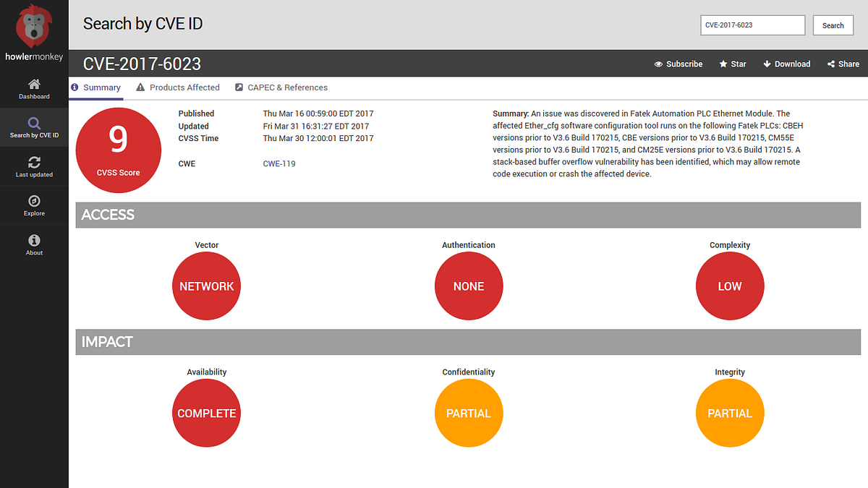Click the Download arrow icon
Viewport: 868px width, 488px height.
point(767,64)
